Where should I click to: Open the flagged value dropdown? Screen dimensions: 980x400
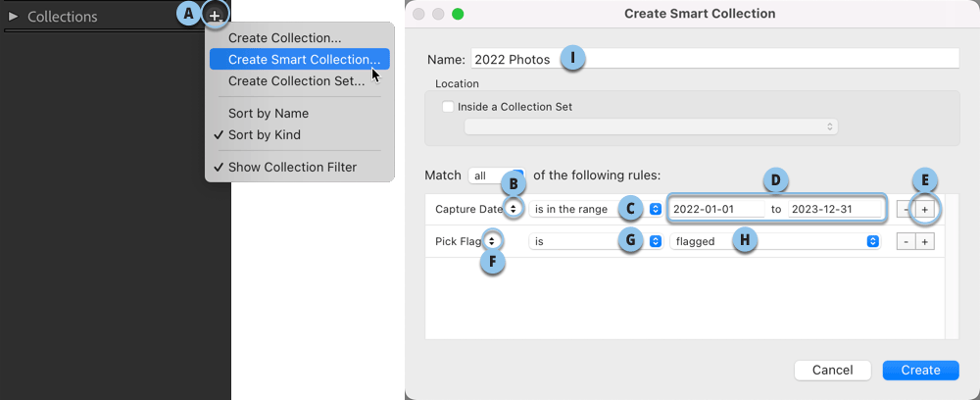click(774, 241)
